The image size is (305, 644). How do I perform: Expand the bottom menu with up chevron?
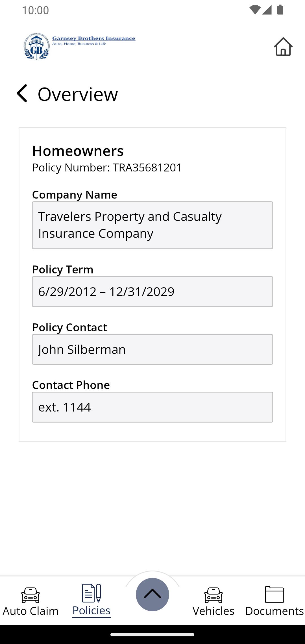point(152,594)
